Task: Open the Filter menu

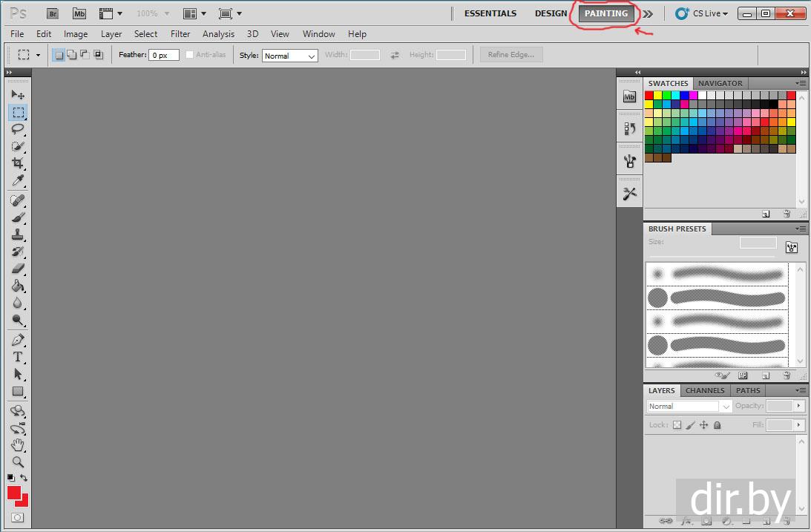Action: click(180, 34)
